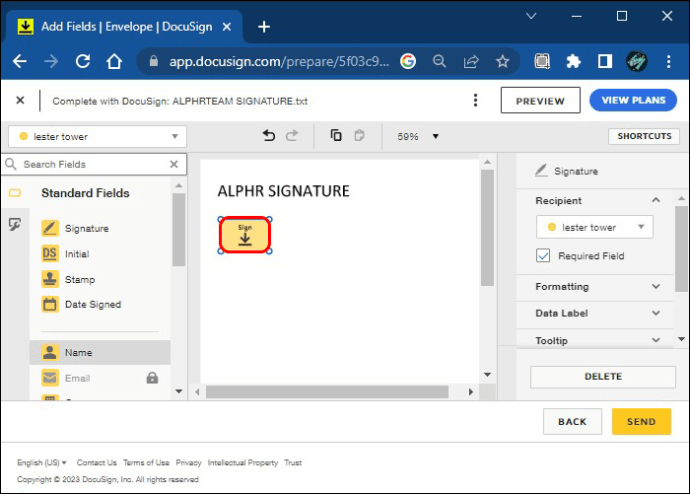Screen dimensions: 690x494
Task: Click the DELETE button
Action: pyautogui.click(x=603, y=377)
